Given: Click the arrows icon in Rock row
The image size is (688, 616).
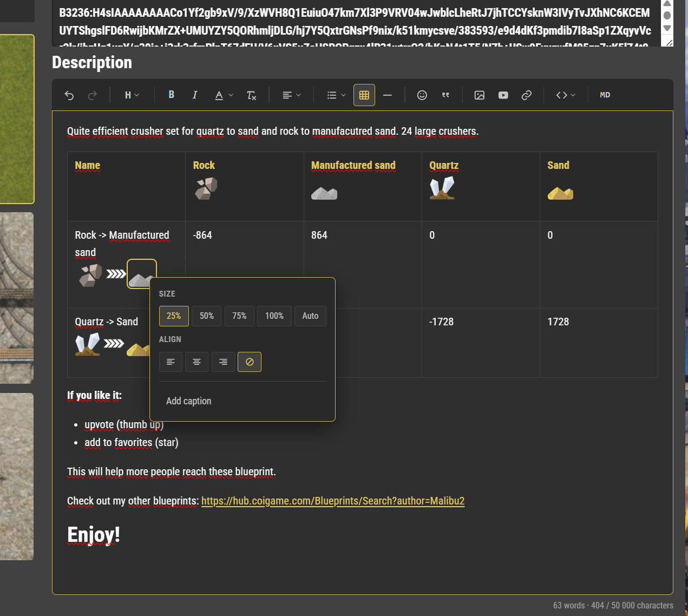Looking at the screenshot, I should [116, 274].
